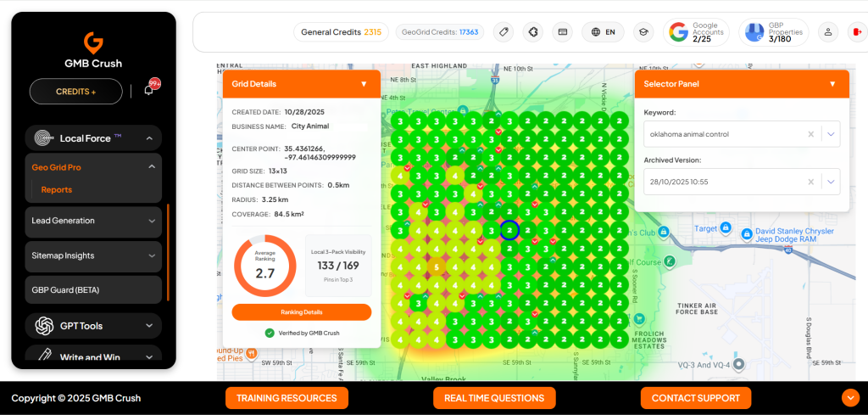Screen dimensions: 868x415
Task: Click the GPT Tools OpenAI icon
Action: 44,326
